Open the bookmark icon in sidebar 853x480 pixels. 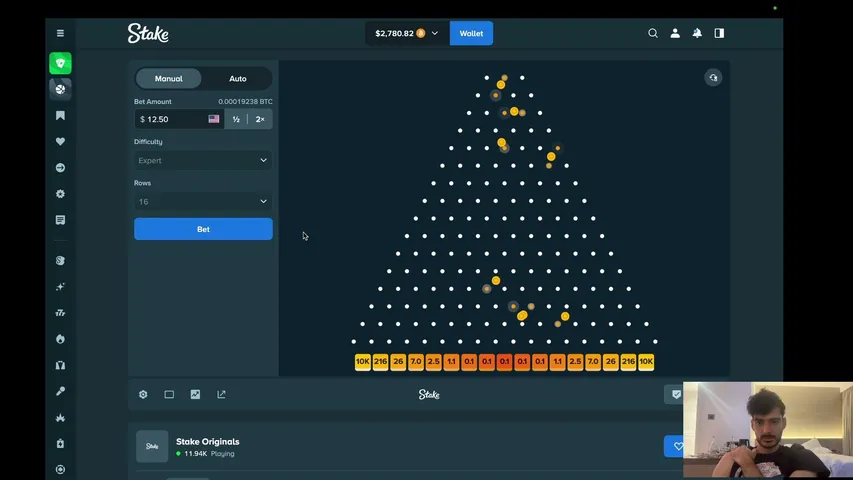[60, 115]
